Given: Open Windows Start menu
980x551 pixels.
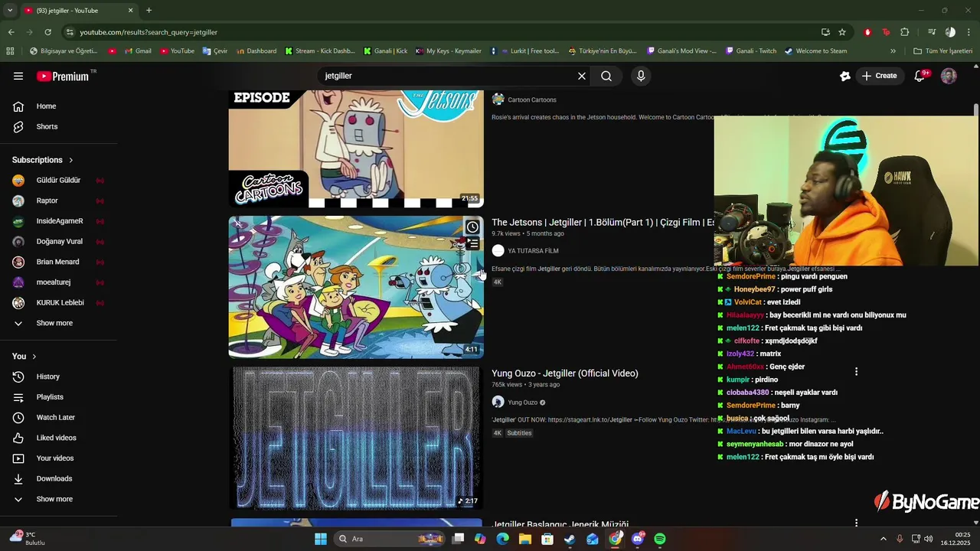Looking at the screenshot, I should tap(321, 539).
